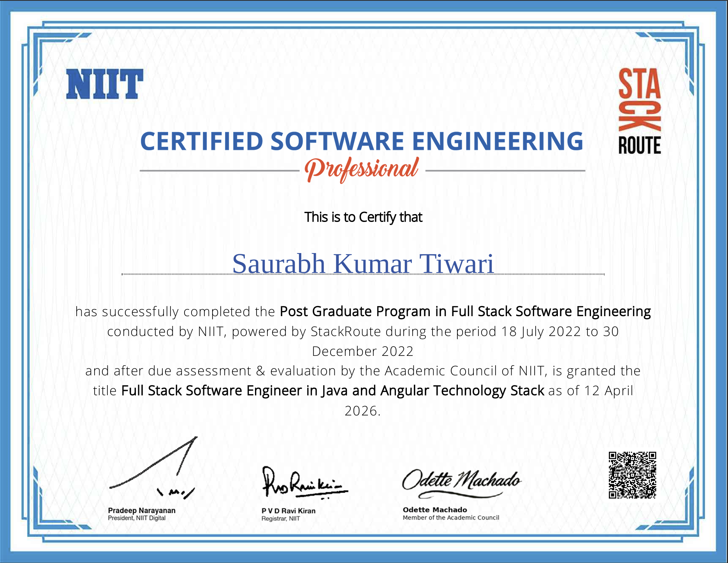Click 'has successfully completed the'
The height and width of the screenshot is (563, 728).
[x=175, y=311]
